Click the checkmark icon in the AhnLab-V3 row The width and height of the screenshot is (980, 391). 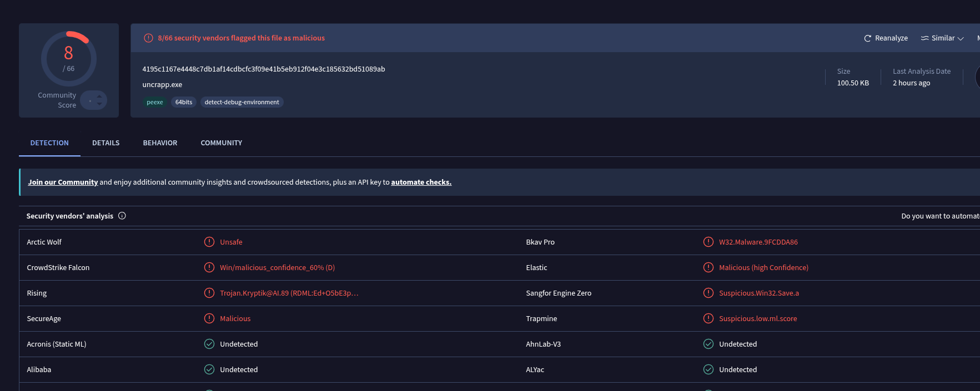click(708, 344)
